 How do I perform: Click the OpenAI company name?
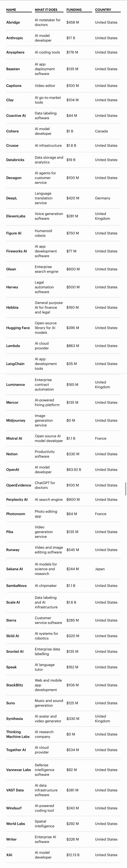point(12,470)
